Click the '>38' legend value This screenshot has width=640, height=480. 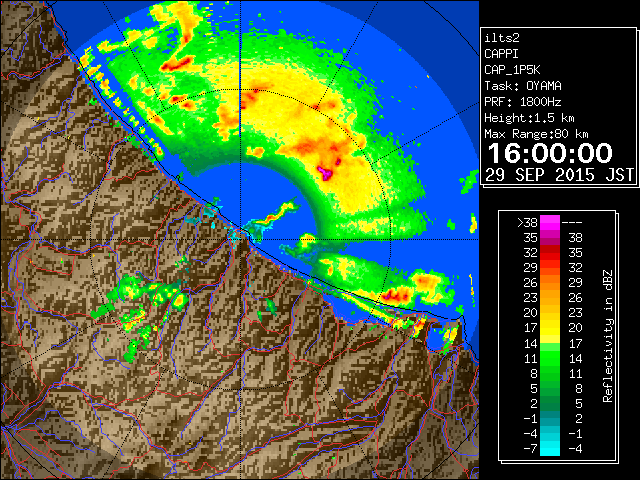click(527, 222)
